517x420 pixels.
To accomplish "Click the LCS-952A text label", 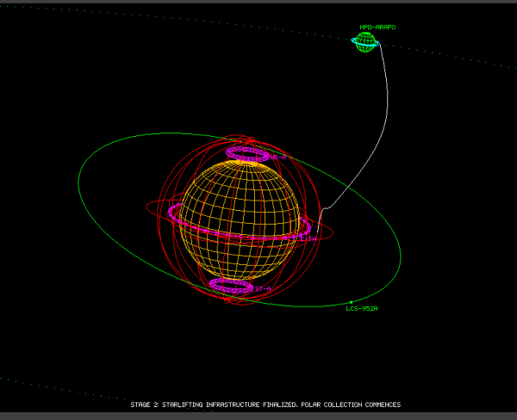I will 362,309.
